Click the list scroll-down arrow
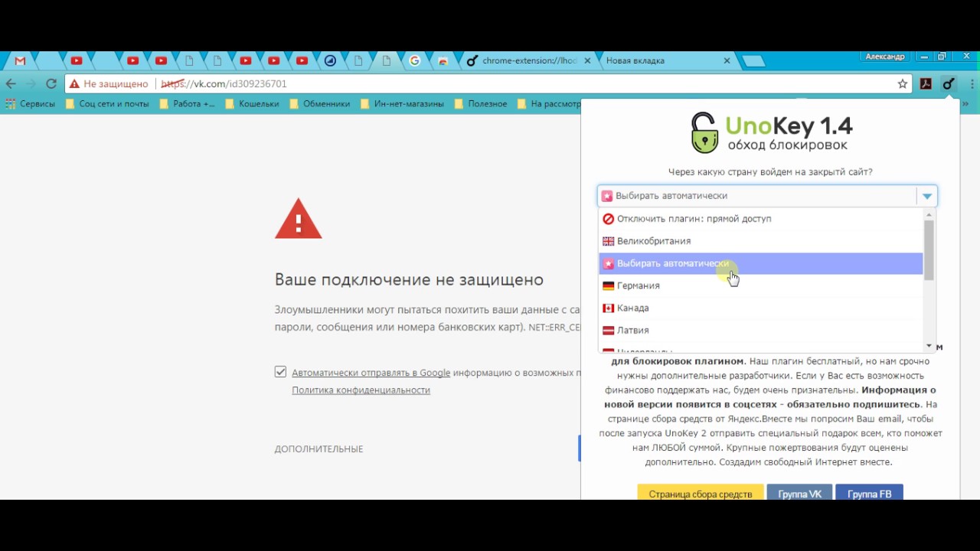This screenshot has width=980, height=551. point(929,346)
